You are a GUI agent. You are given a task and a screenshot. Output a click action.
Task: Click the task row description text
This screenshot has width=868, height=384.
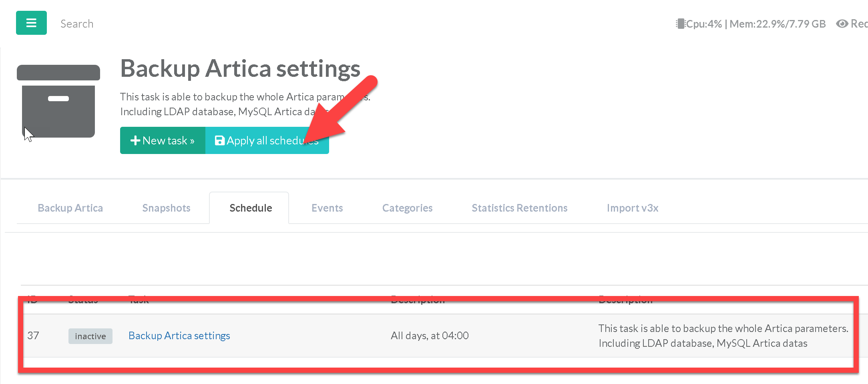coord(723,336)
